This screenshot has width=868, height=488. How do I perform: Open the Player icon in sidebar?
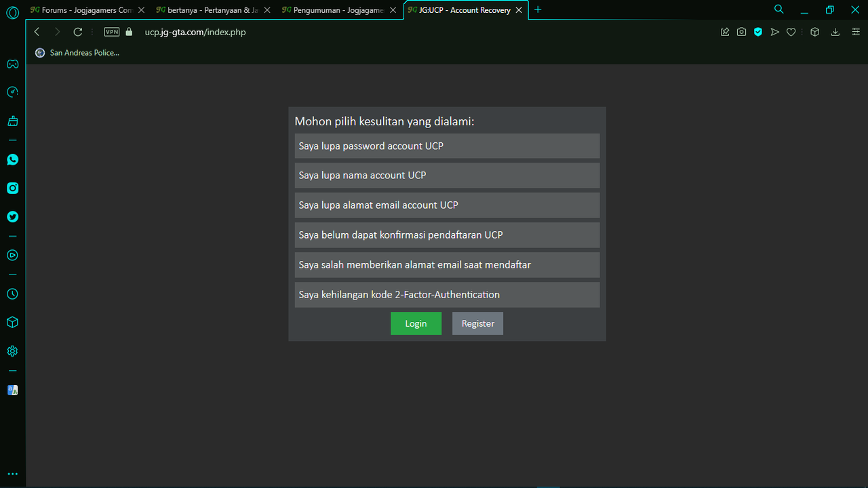(12, 256)
